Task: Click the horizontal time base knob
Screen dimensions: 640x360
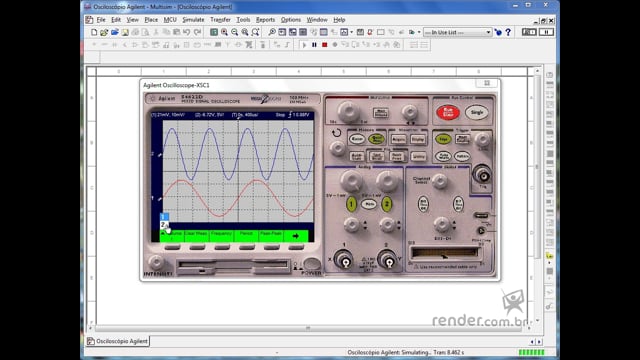Action: (x=348, y=111)
